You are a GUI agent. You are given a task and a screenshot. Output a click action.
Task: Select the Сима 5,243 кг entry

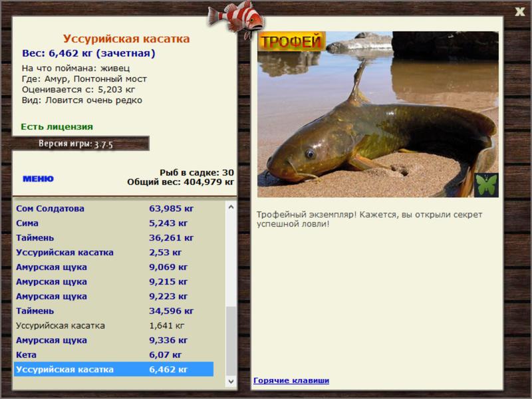coord(114,223)
